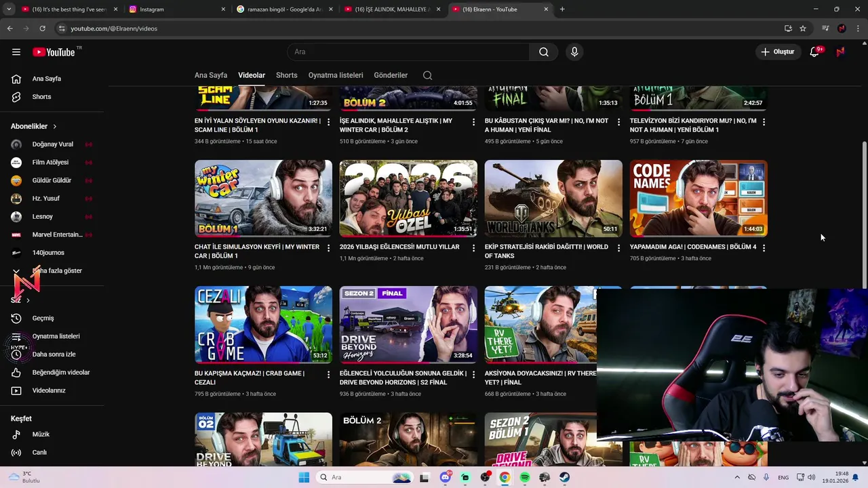The height and width of the screenshot is (488, 868).
Task: Click the page vertical scrollbar thumb
Action: pyautogui.click(x=864, y=214)
